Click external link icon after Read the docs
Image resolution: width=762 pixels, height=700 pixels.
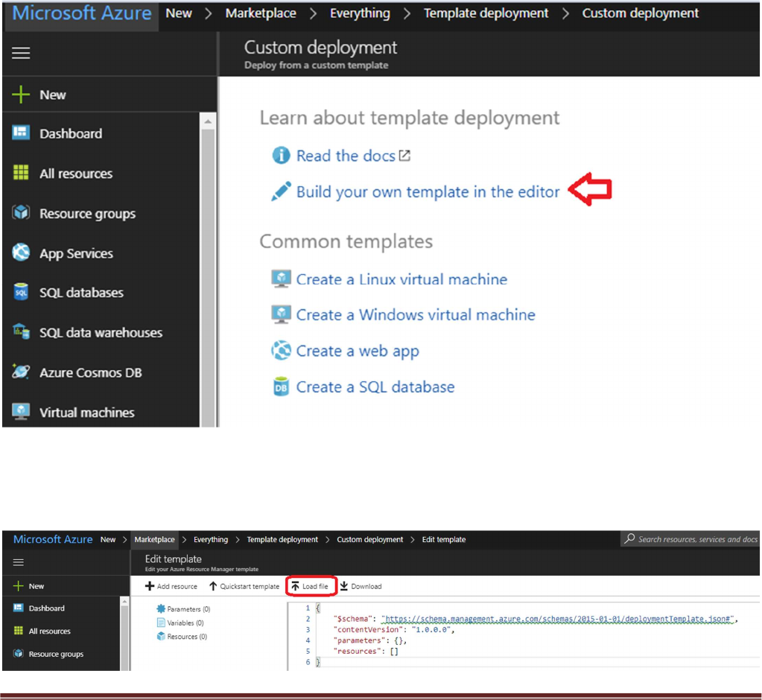click(x=404, y=156)
